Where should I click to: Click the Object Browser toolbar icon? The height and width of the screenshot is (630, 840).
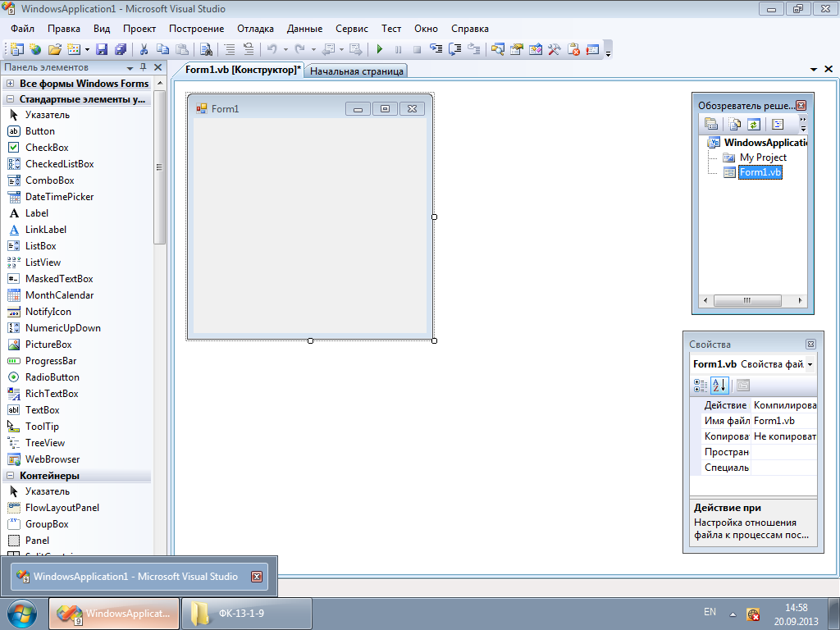click(x=535, y=49)
